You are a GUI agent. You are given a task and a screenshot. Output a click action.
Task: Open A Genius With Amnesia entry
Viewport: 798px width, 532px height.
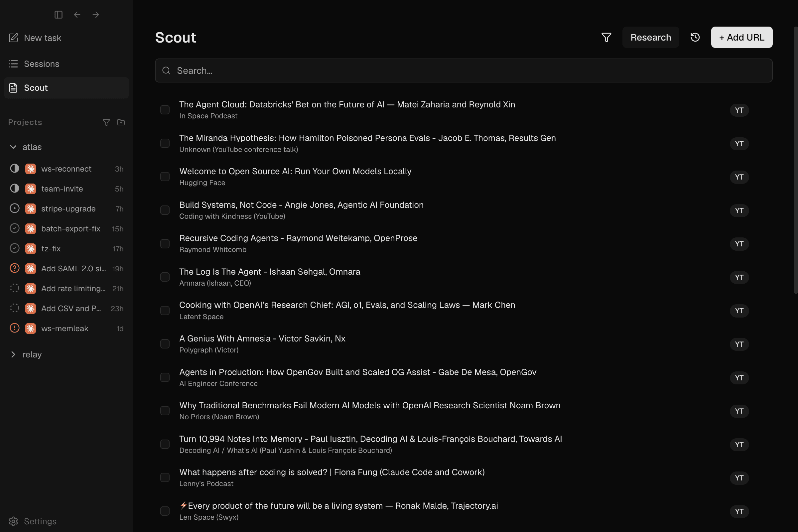click(x=262, y=338)
